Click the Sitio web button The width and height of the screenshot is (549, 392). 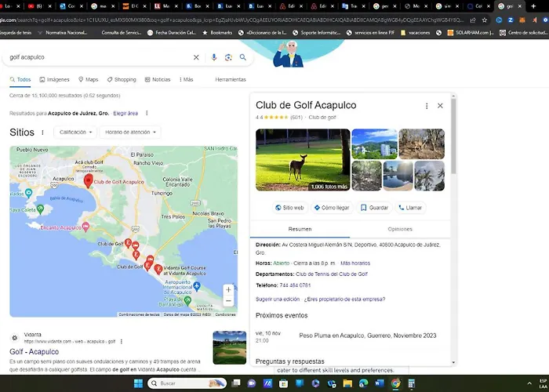(x=289, y=208)
